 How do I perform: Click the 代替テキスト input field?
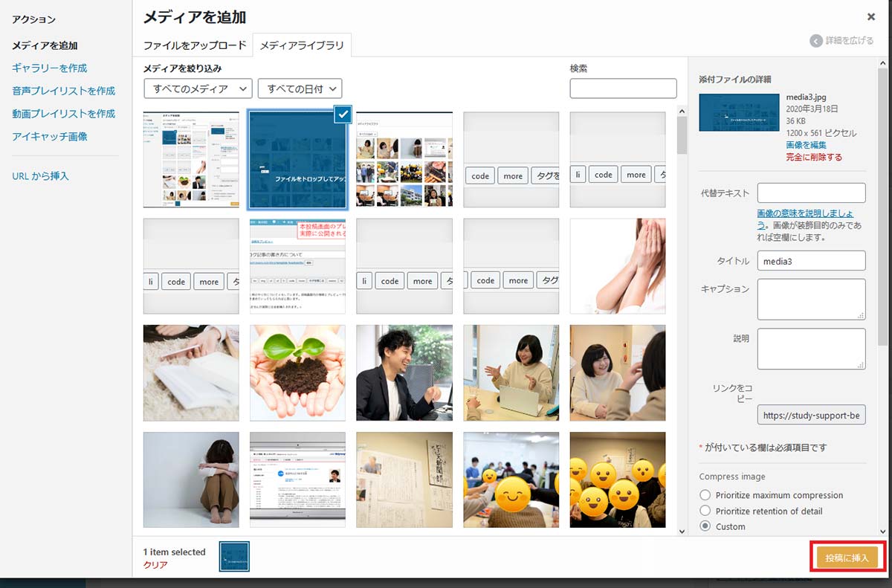click(x=811, y=193)
